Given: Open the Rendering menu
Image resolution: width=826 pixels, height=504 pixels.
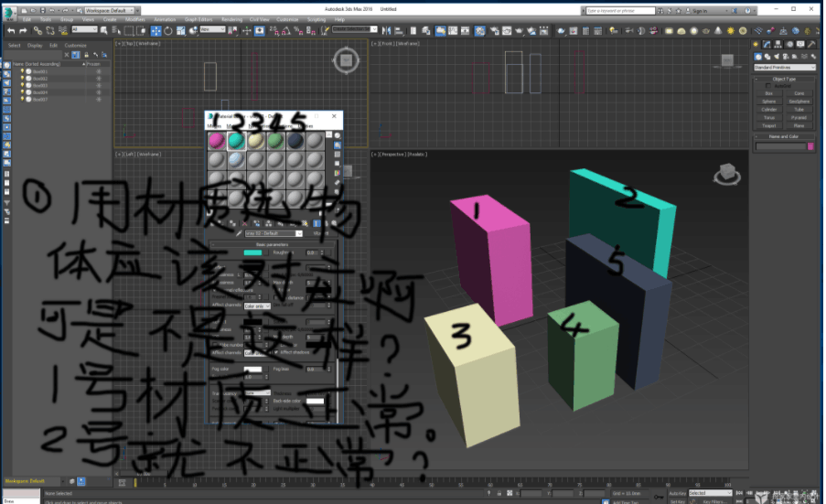Looking at the screenshot, I should coord(231,18).
